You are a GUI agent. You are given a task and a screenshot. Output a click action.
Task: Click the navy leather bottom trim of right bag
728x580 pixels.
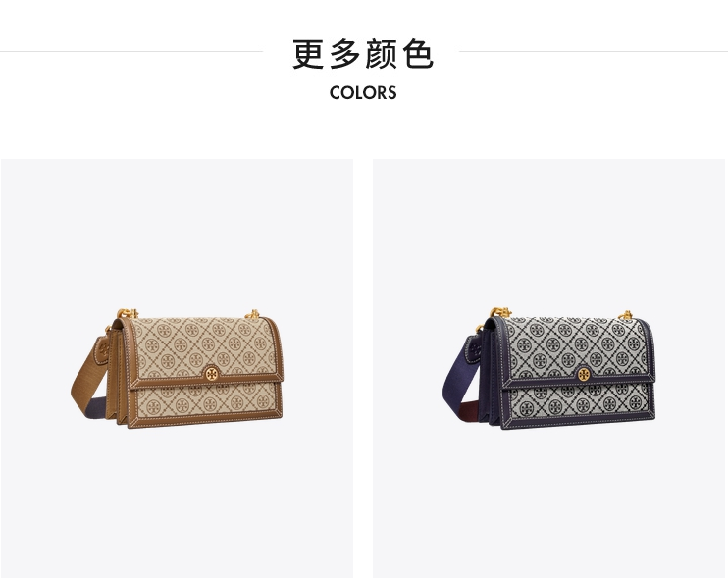(577, 423)
